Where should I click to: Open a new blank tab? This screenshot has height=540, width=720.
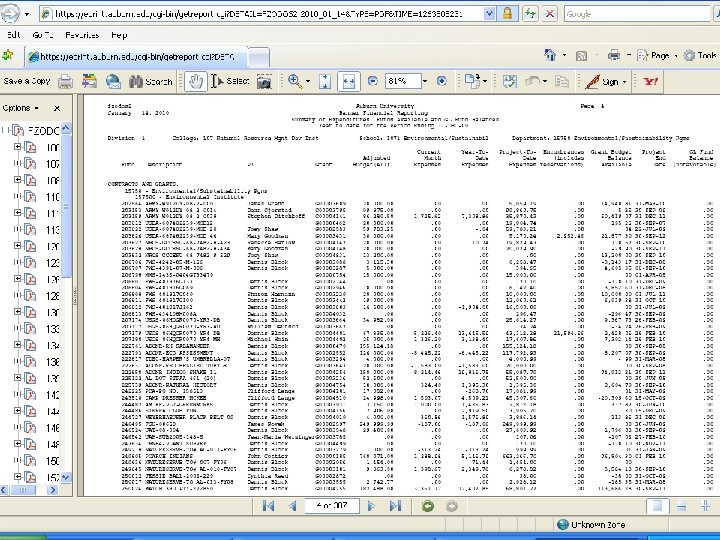pos(259,57)
